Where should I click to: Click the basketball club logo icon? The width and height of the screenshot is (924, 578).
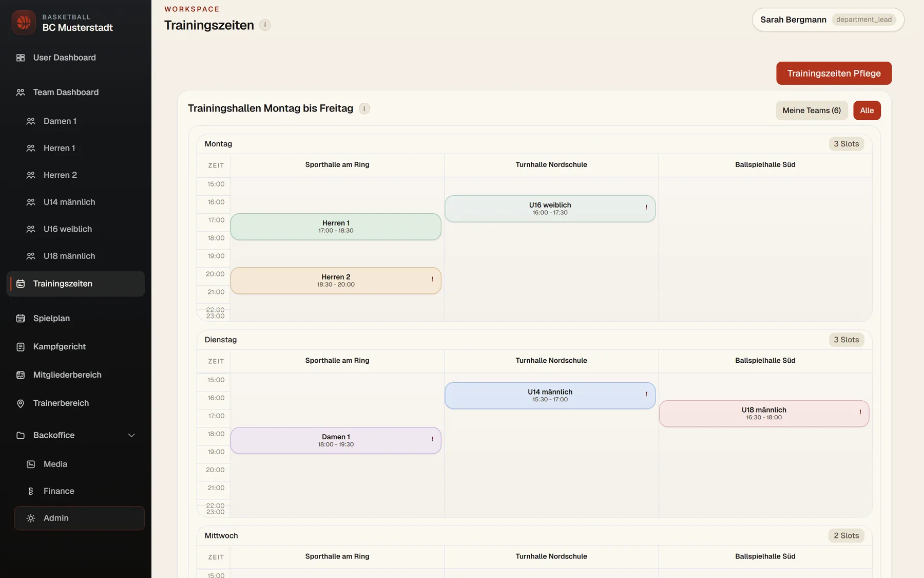(x=24, y=23)
